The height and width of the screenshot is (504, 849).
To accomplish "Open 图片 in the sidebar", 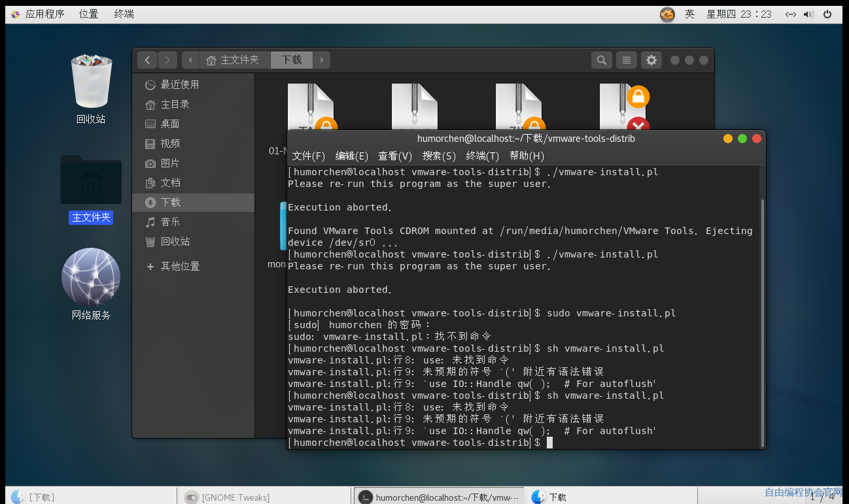I will click(193, 163).
